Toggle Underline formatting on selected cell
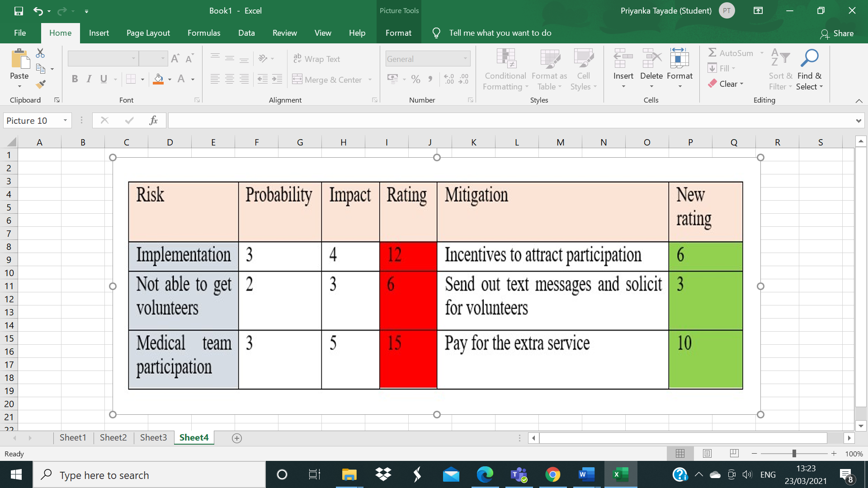868x488 pixels. [x=104, y=78]
